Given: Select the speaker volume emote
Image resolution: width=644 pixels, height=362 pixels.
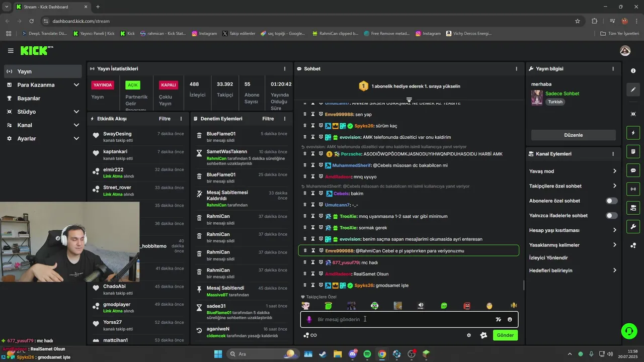Looking at the screenshot, I should (x=421, y=306).
